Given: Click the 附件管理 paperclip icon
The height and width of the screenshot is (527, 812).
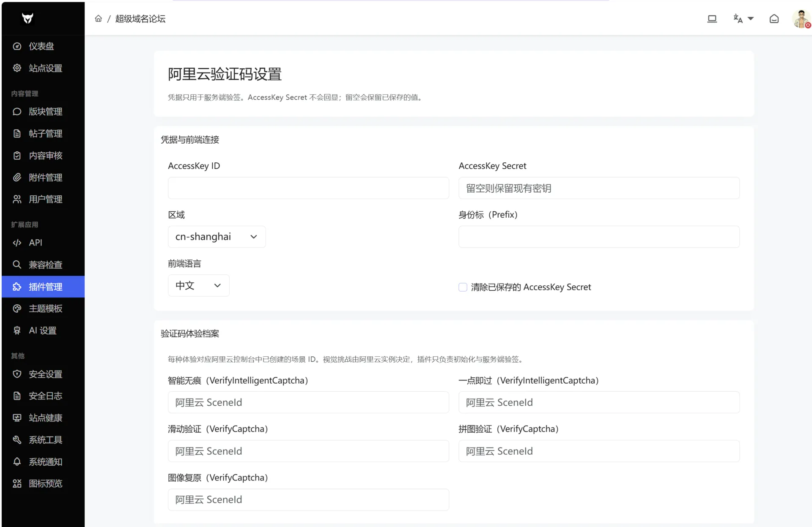Looking at the screenshot, I should pos(17,177).
